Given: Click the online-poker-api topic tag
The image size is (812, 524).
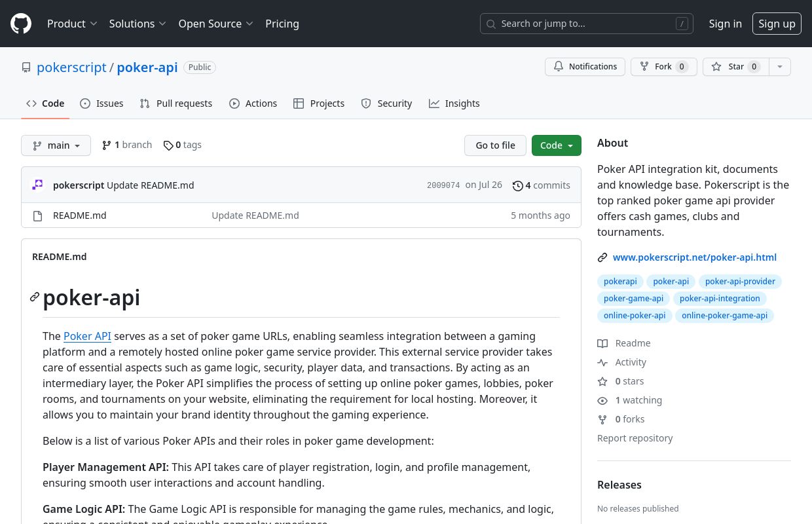Looking at the screenshot, I should tap(635, 316).
